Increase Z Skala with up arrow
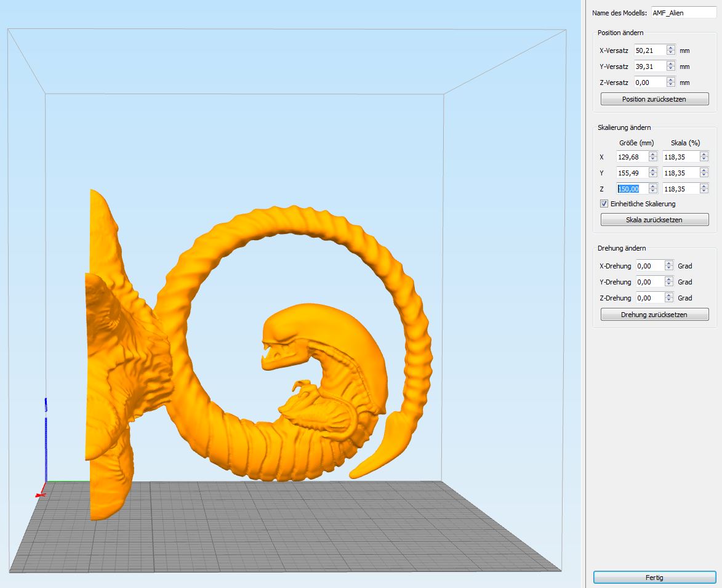The height and width of the screenshot is (588, 722). click(x=704, y=186)
